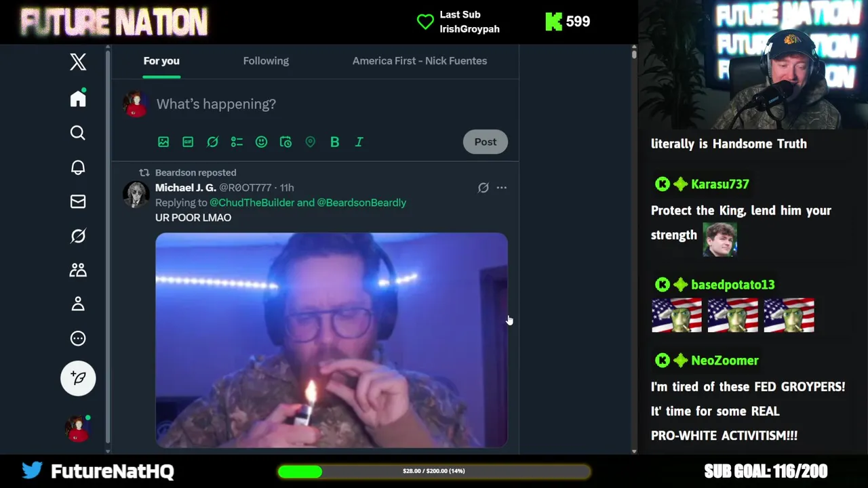The image size is (868, 488).
Task: Open Profile icon in sidebar
Action: [x=78, y=304]
